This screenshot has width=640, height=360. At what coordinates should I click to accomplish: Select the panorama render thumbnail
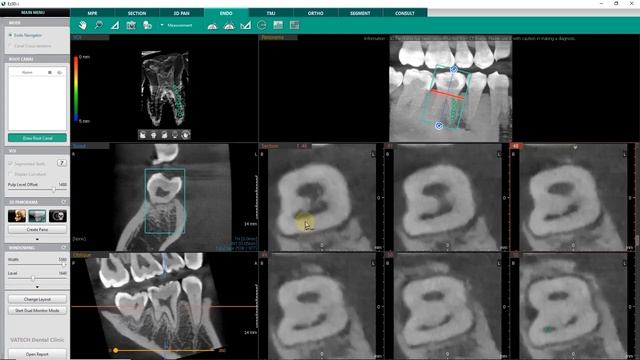click(37, 216)
